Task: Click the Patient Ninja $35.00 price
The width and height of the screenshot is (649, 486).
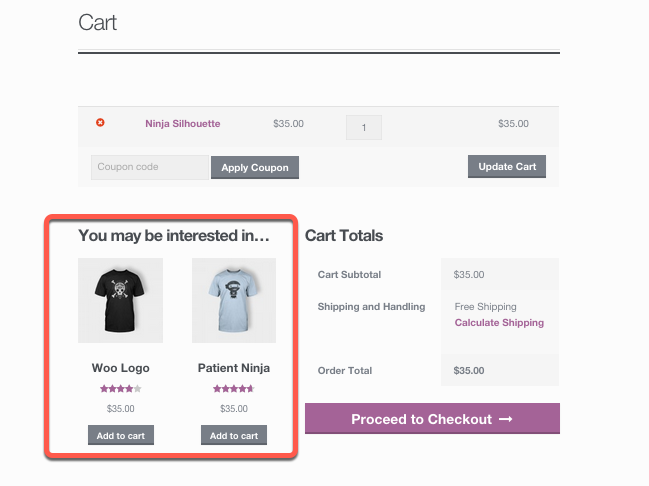Action: pos(234,409)
